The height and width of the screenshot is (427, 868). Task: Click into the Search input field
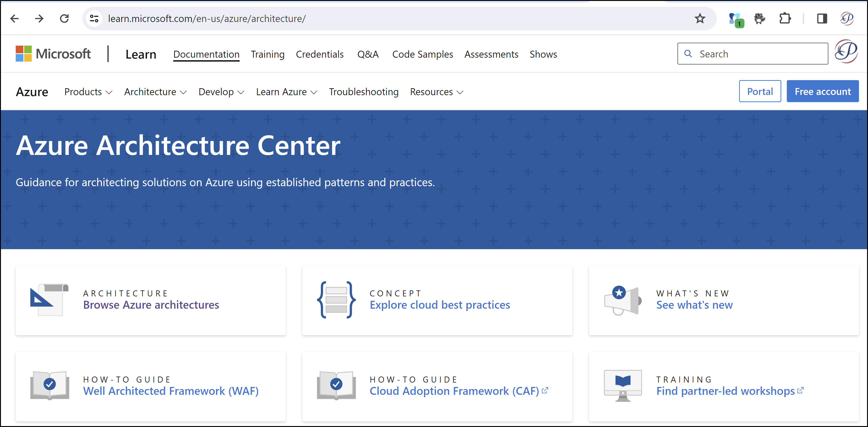(x=752, y=54)
